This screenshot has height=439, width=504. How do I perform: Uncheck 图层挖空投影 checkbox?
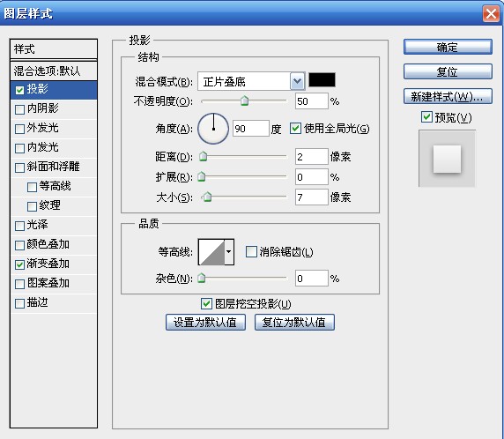click(206, 303)
